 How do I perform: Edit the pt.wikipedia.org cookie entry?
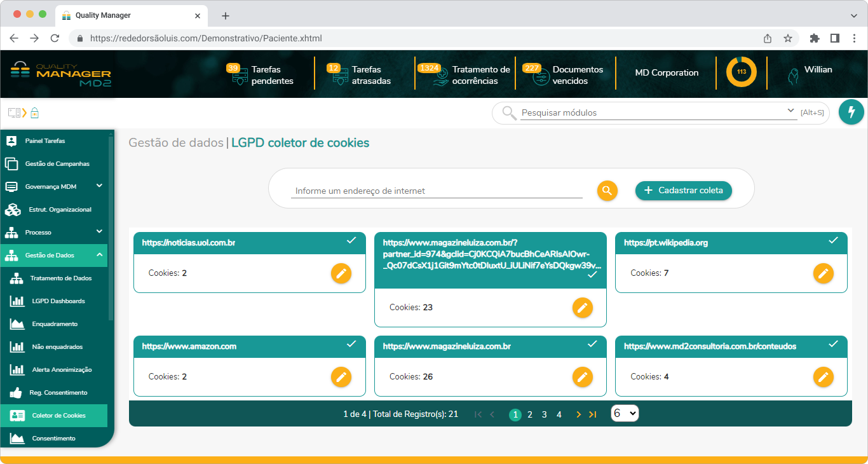click(x=823, y=273)
